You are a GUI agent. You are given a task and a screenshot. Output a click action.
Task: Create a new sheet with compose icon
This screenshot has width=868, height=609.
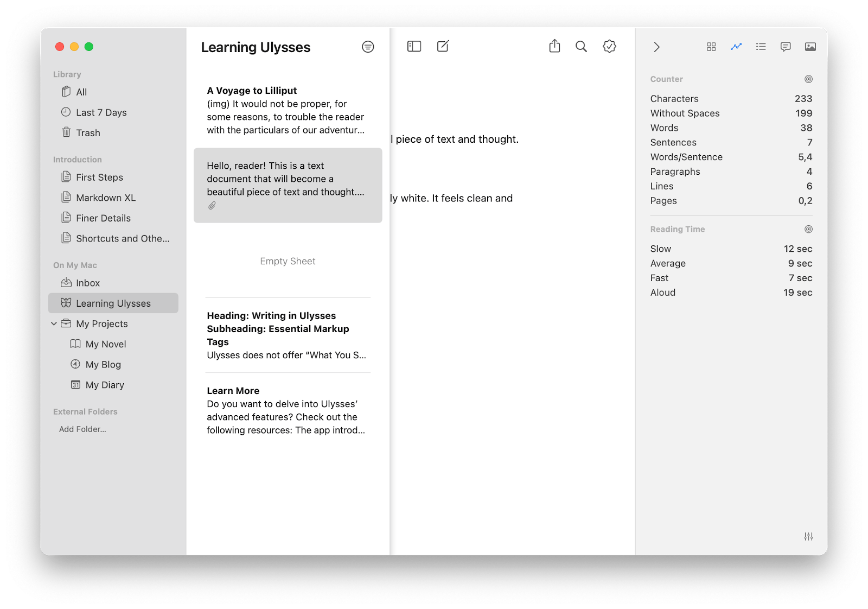pyautogui.click(x=443, y=46)
